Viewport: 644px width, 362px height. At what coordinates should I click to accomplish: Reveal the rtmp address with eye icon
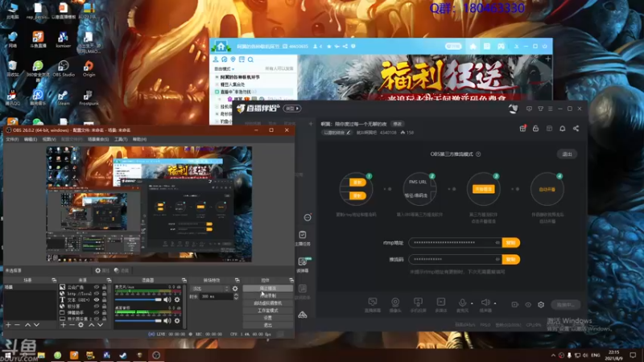497,243
